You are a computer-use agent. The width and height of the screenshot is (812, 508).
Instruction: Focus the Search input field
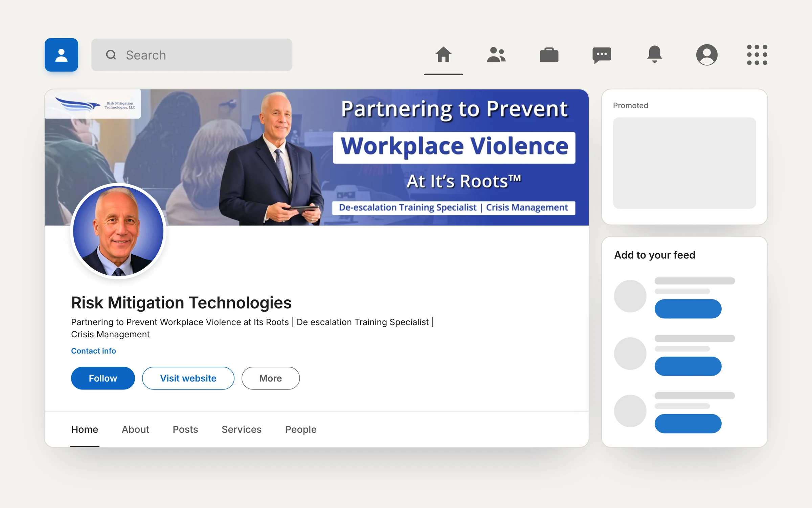click(192, 55)
